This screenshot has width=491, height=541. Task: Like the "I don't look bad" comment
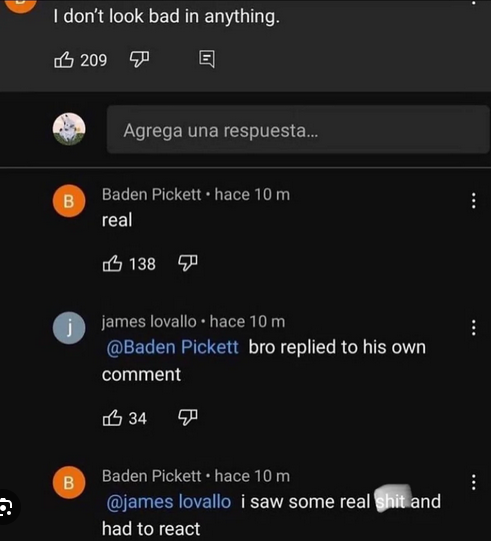tap(64, 60)
